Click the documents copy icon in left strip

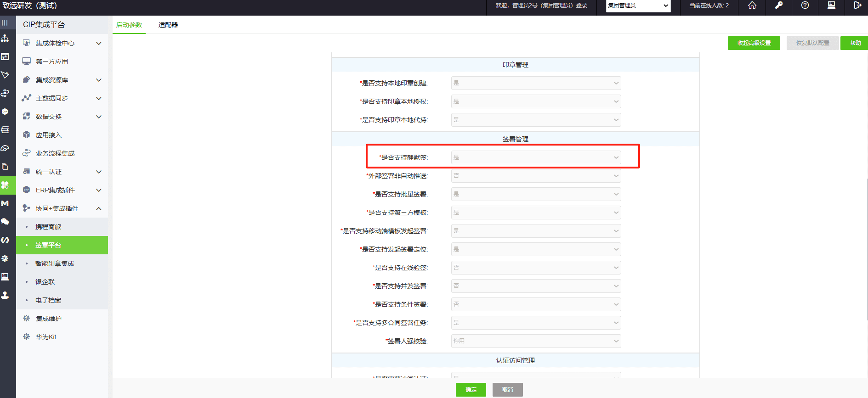coord(5,167)
